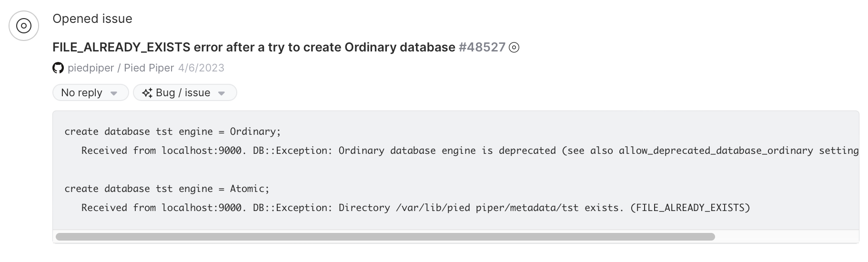Click the Directory exists exception line
Viewport: 868px width, 262px height.
pos(415,208)
